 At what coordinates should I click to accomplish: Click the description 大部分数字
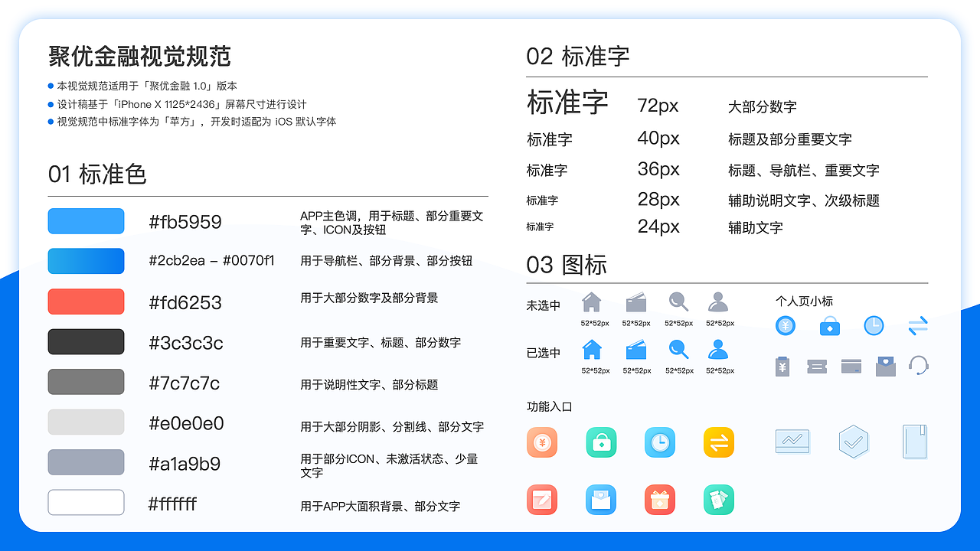(x=763, y=107)
